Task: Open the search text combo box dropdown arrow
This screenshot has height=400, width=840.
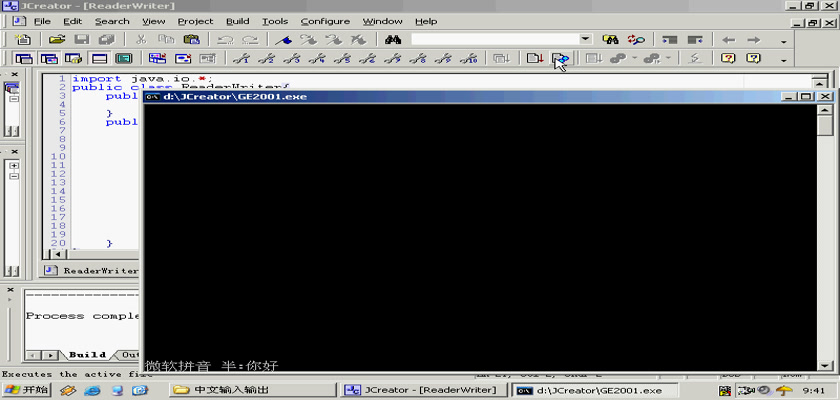Action: (x=585, y=39)
